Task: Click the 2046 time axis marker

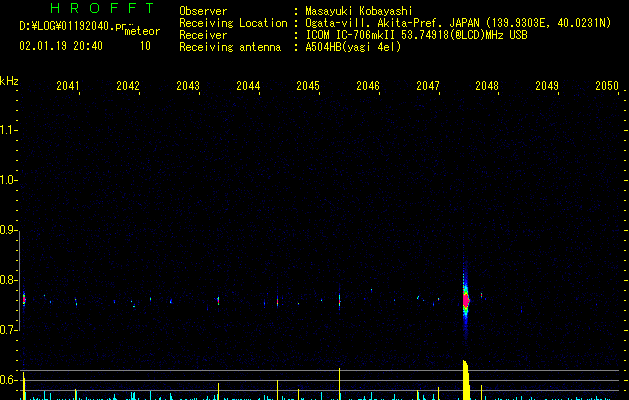Action: point(368,86)
